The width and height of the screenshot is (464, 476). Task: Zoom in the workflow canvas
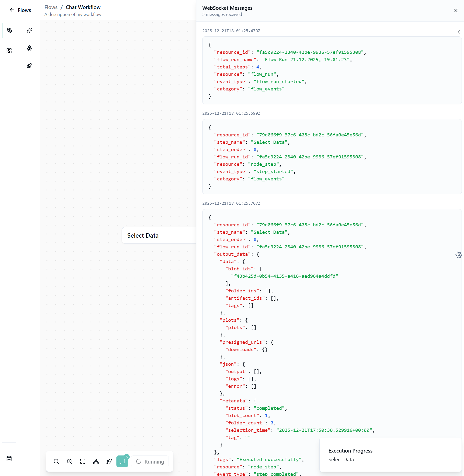pos(69,461)
